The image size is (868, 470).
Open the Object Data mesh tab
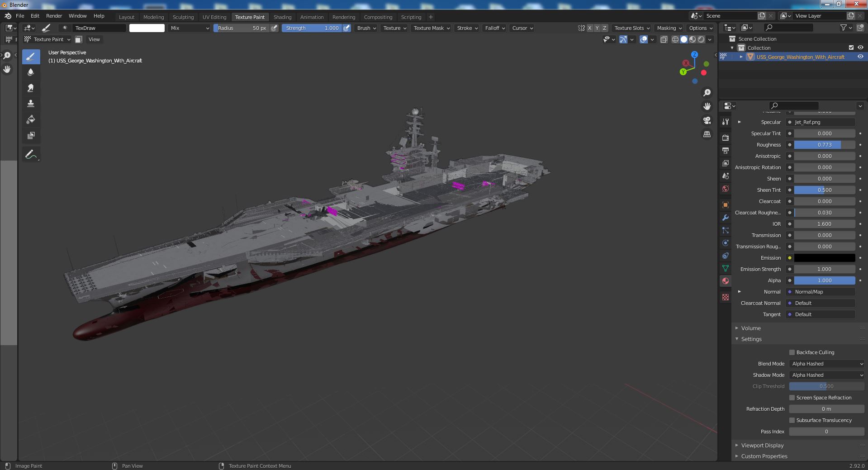[726, 268]
